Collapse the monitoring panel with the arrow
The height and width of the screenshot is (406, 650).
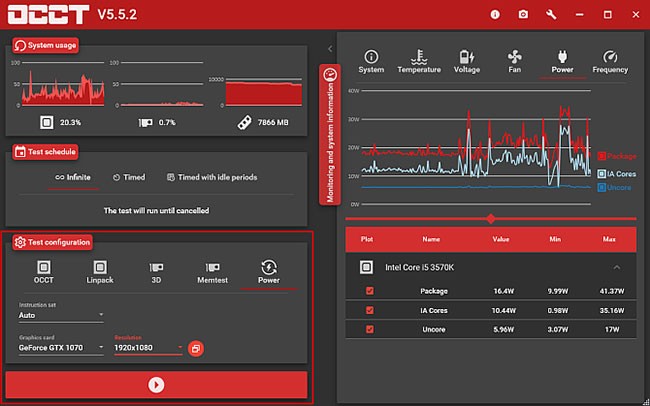pos(330,48)
